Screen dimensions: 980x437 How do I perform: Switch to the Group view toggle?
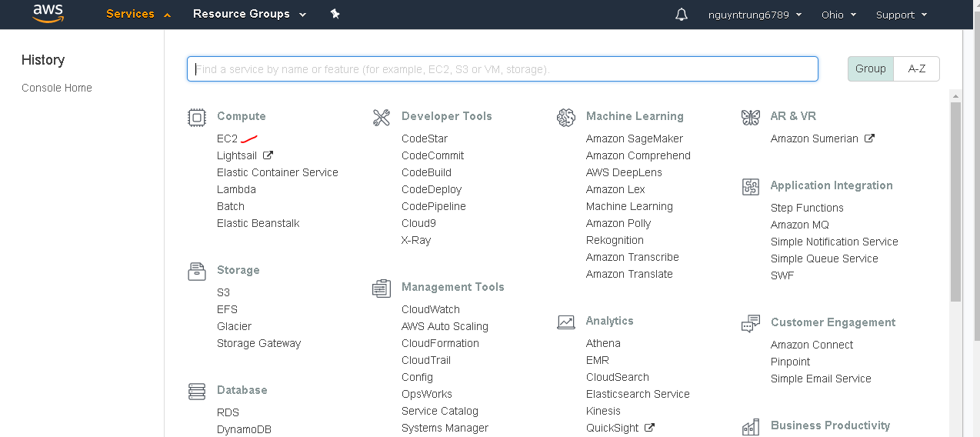(x=871, y=68)
